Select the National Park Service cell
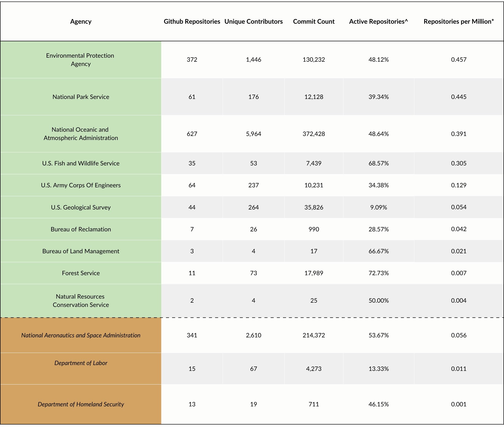 click(x=81, y=97)
